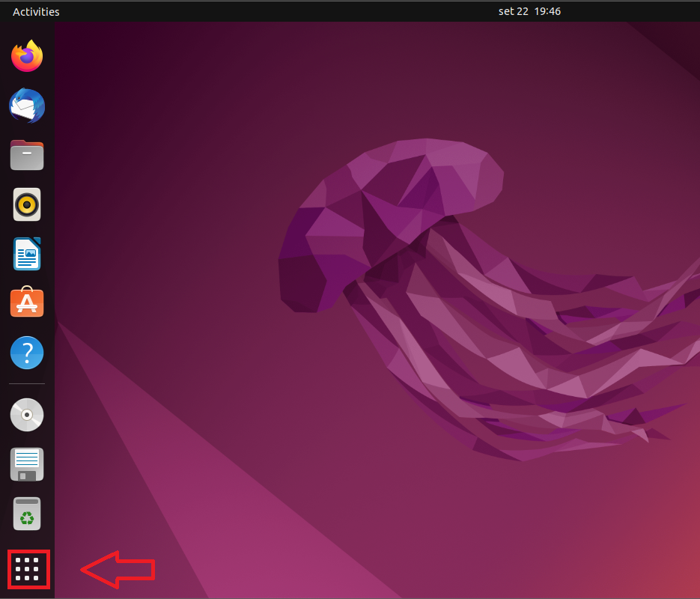Screen dimensions: 700x599
Task: Click the blue Help question mark icon
Action: [x=27, y=352]
